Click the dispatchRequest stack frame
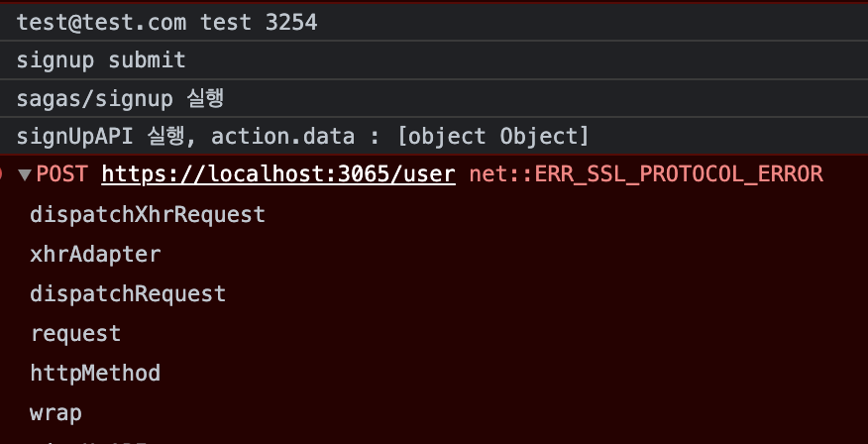 [128, 293]
